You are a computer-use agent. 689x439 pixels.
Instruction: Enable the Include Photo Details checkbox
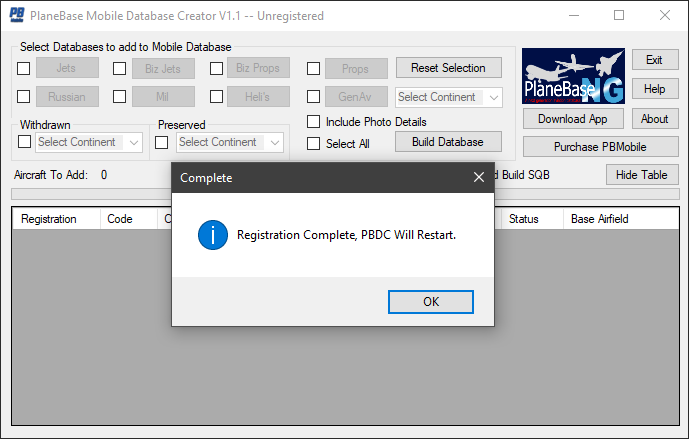point(314,122)
